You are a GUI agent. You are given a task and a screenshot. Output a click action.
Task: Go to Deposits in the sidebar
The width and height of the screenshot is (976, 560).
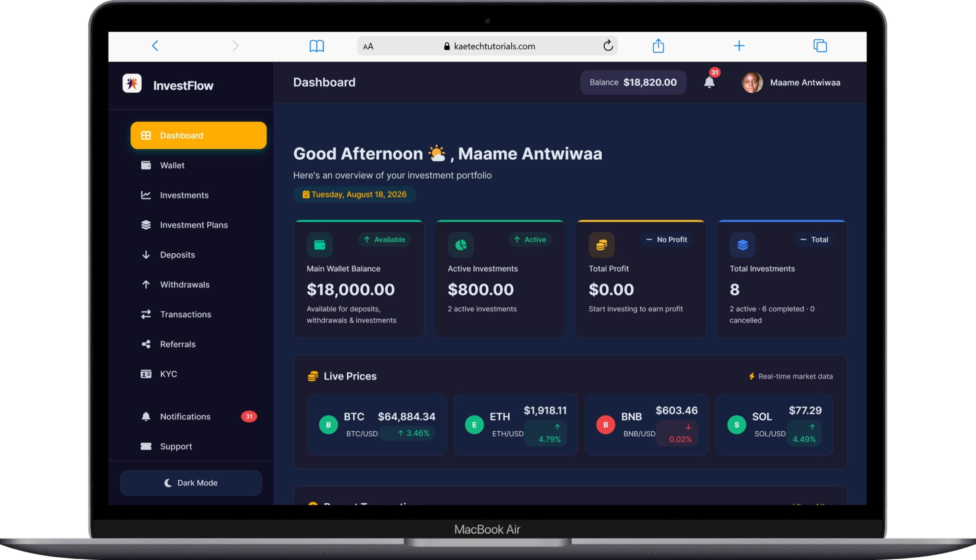pos(199,254)
